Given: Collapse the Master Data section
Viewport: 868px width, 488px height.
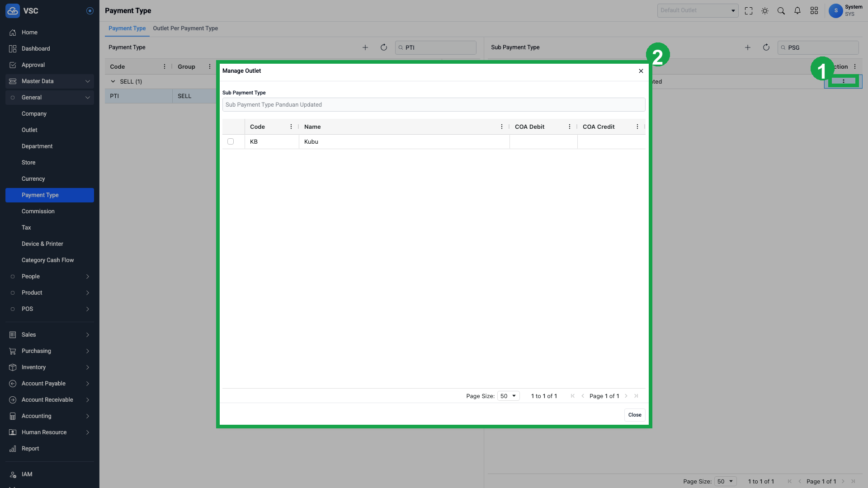Looking at the screenshot, I should [x=50, y=81].
